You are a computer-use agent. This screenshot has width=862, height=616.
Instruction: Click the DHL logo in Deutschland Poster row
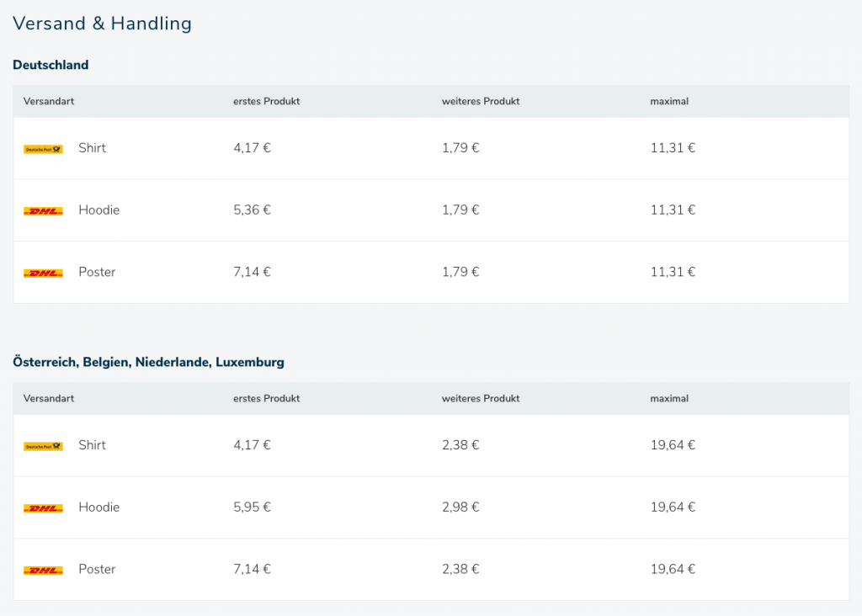tap(43, 273)
